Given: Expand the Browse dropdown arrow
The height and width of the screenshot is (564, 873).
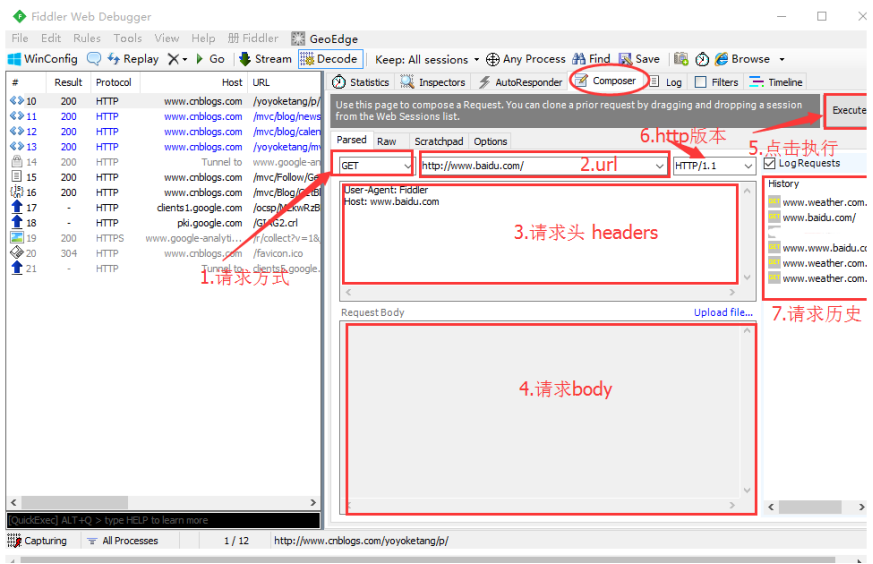Looking at the screenshot, I should [x=782, y=60].
